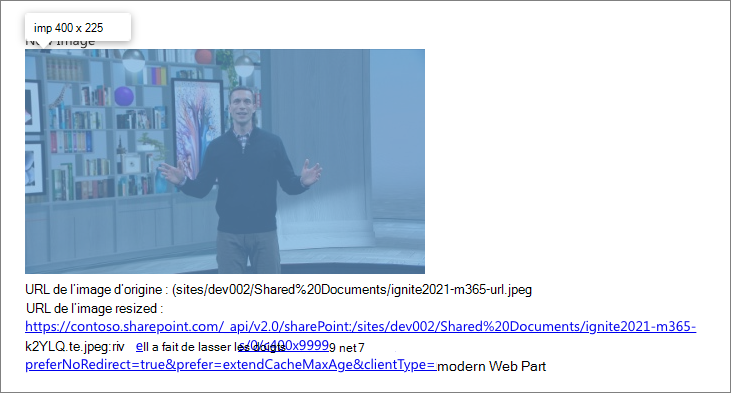The height and width of the screenshot is (393, 731).
Task: Click the img 400 x 225 tooltip
Action: 78,28
